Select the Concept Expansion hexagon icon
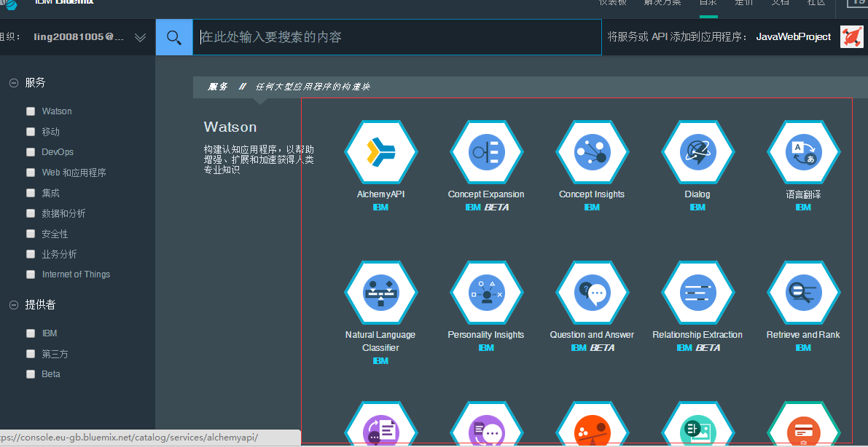868x447 pixels. (486, 152)
